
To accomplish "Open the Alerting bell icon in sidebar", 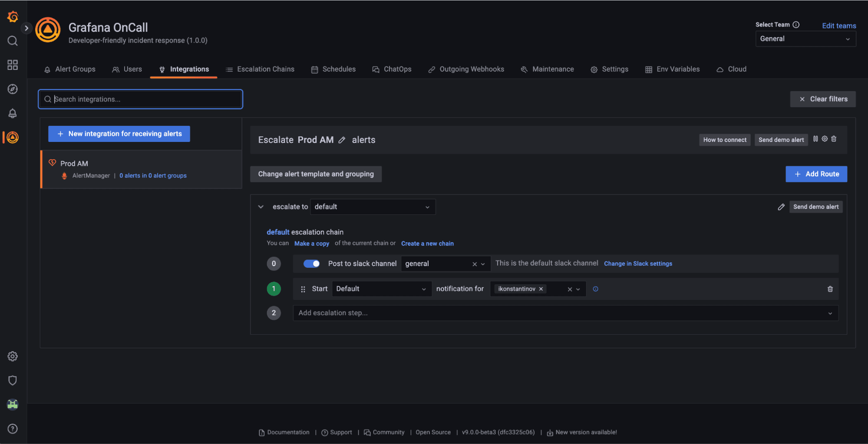I will click(12, 113).
